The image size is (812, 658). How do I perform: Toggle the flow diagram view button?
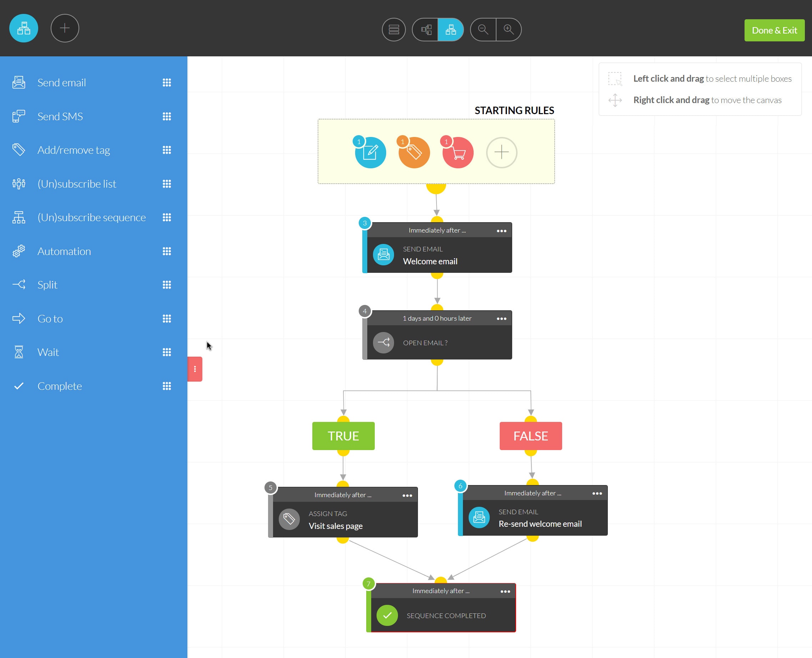click(x=450, y=29)
